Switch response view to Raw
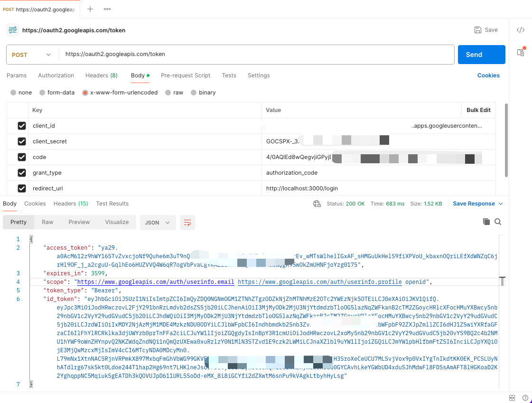The width and height of the screenshot is (532, 403). tap(47, 222)
